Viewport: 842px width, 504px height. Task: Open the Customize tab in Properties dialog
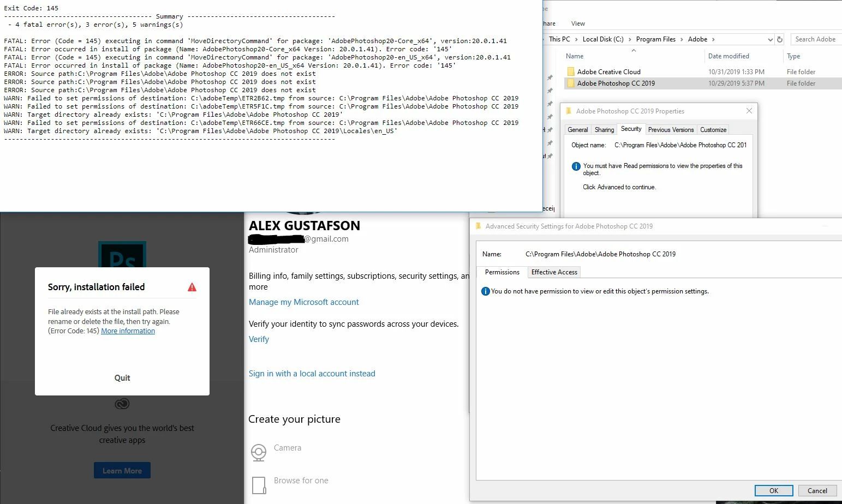pyautogui.click(x=713, y=130)
